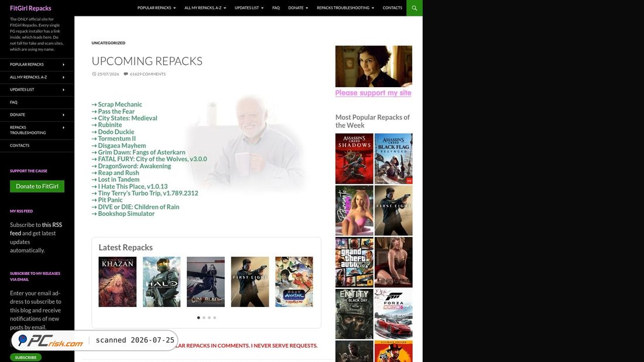Open Contacts in the top menu
644x362 pixels.
(x=392, y=8)
